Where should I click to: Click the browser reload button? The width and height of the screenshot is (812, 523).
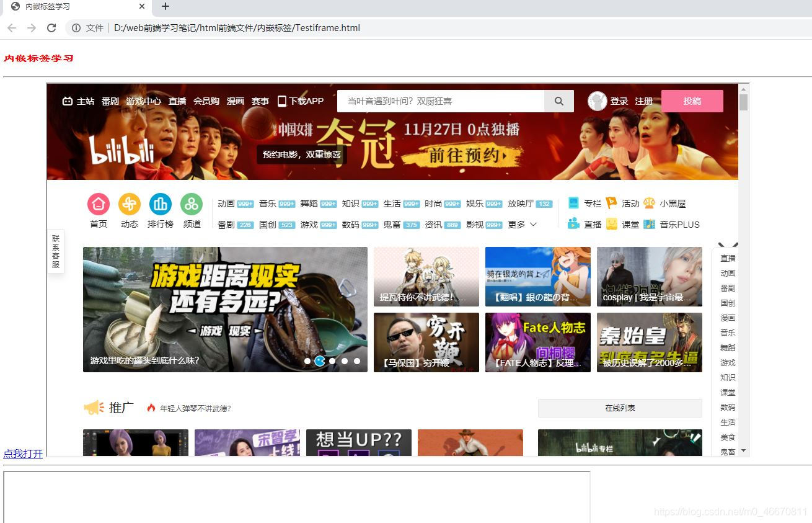(x=51, y=28)
